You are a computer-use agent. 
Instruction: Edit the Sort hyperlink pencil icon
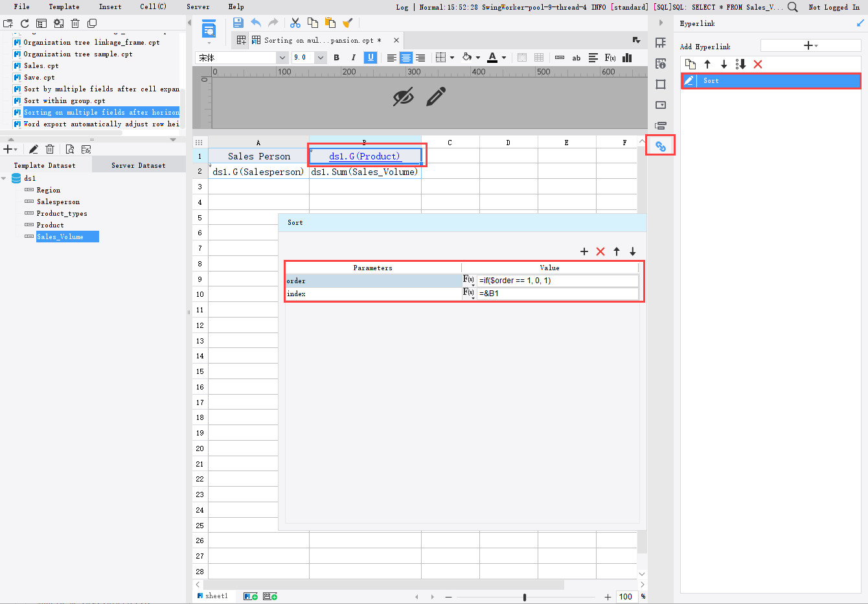[x=689, y=80]
